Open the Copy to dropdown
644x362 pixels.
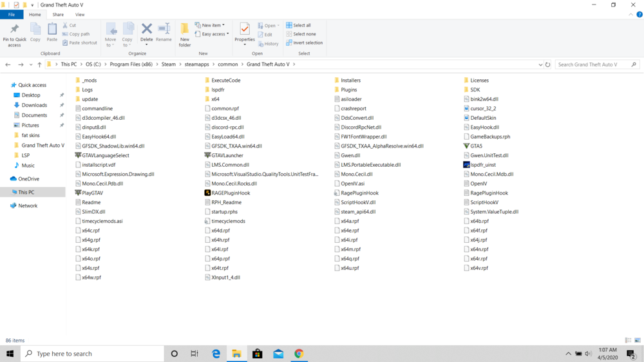point(128,35)
